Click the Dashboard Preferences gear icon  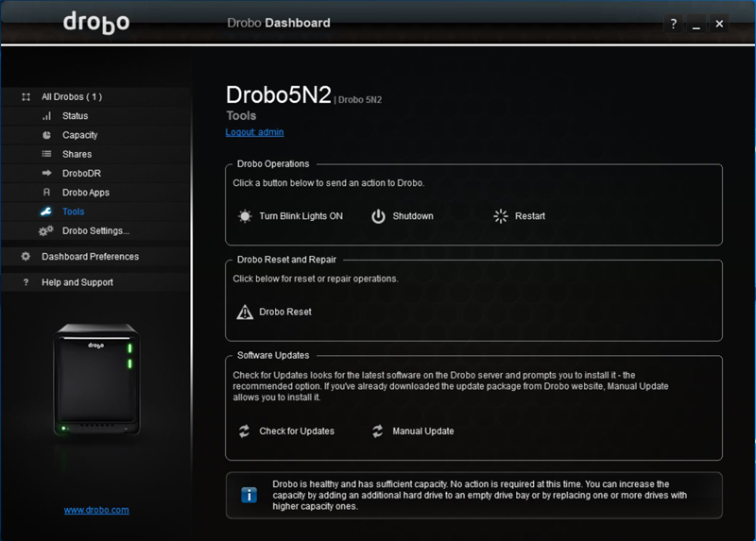26,256
